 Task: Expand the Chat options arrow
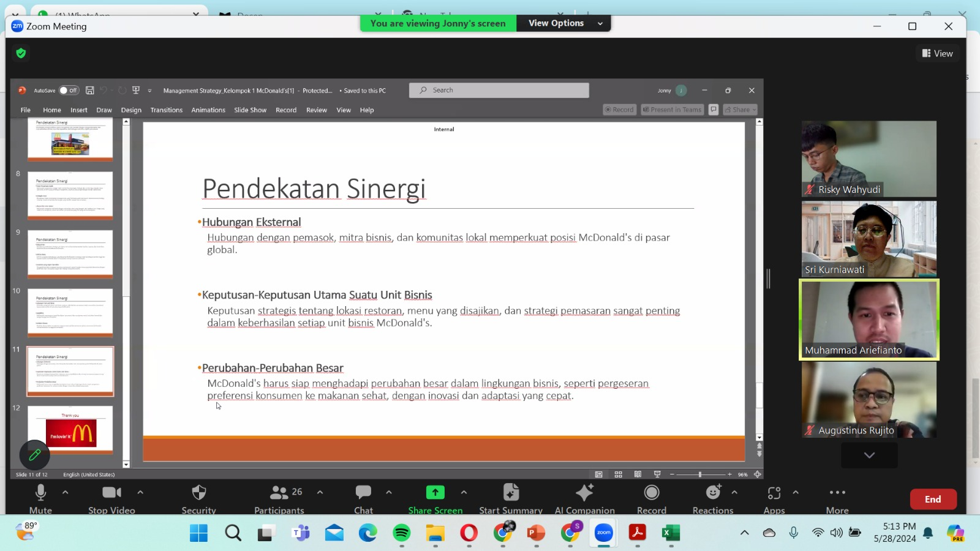coord(389,492)
